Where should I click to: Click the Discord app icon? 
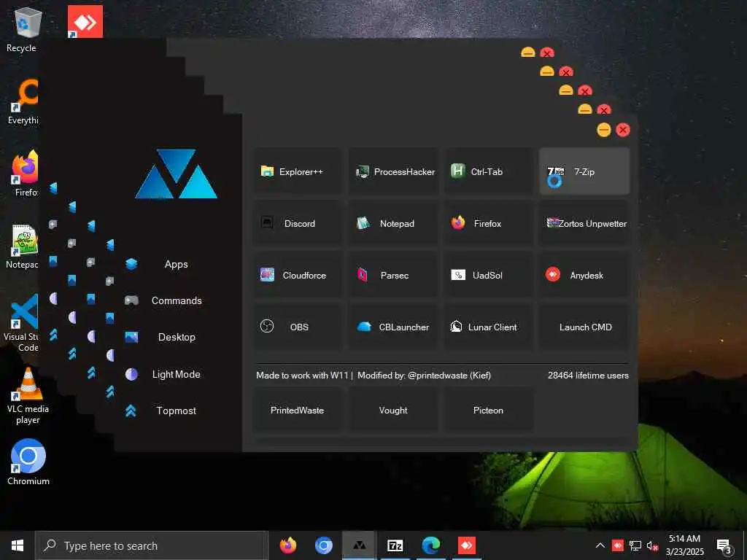pos(267,222)
